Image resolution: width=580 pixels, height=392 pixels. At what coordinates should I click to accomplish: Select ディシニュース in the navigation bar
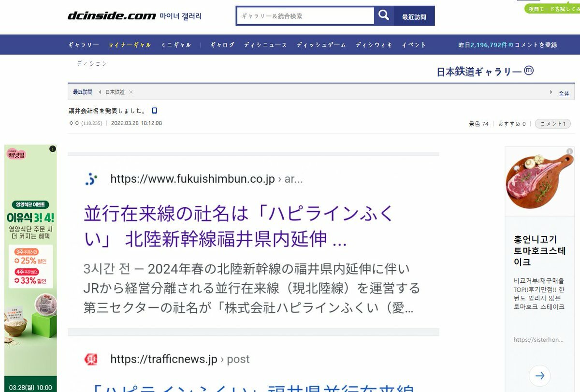[x=265, y=45]
